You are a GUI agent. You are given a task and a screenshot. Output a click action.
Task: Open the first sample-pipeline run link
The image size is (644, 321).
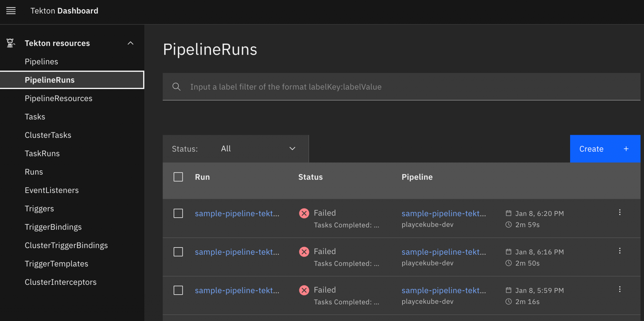click(x=237, y=214)
